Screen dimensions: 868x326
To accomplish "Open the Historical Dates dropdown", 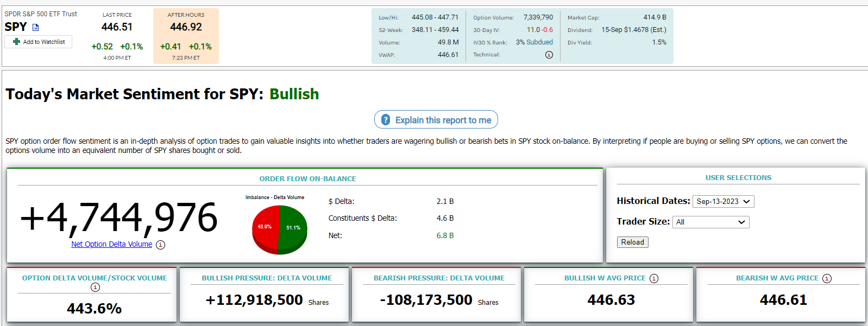I will (x=724, y=201).
